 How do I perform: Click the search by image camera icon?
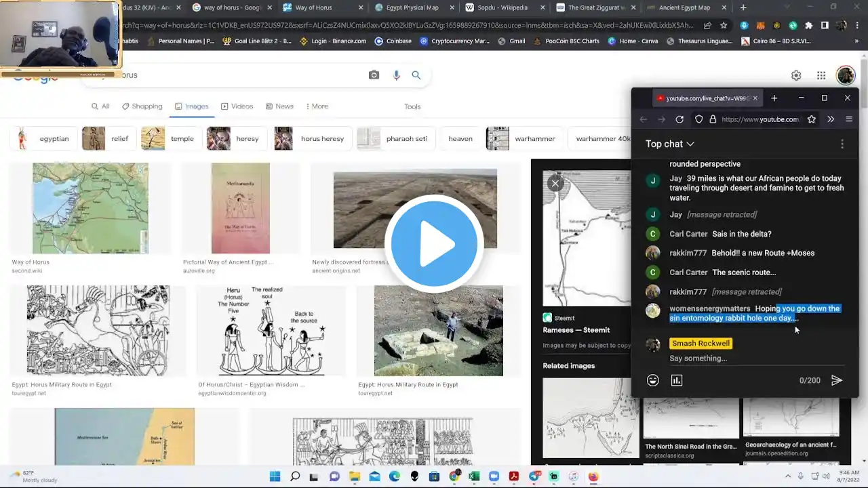[x=374, y=75]
